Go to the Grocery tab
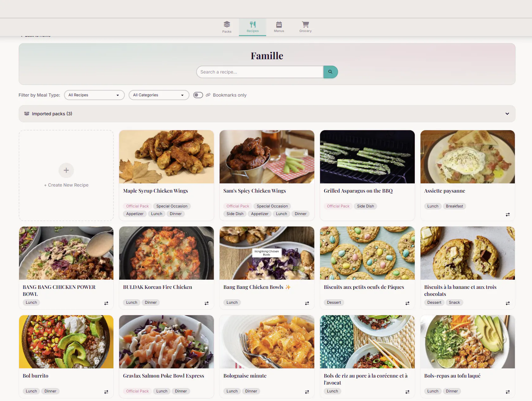532x401 pixels. tap(305, 27)
